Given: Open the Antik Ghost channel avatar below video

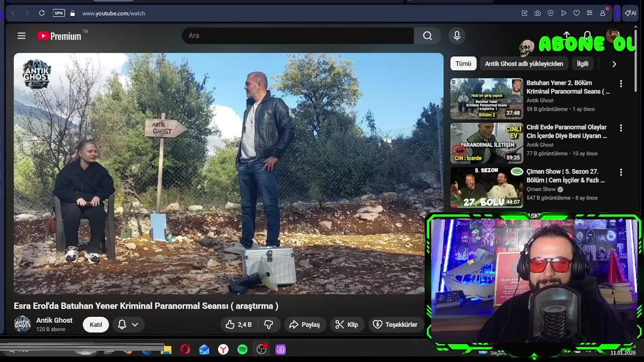Looking at the screenshot, I should tap(22, 324).
